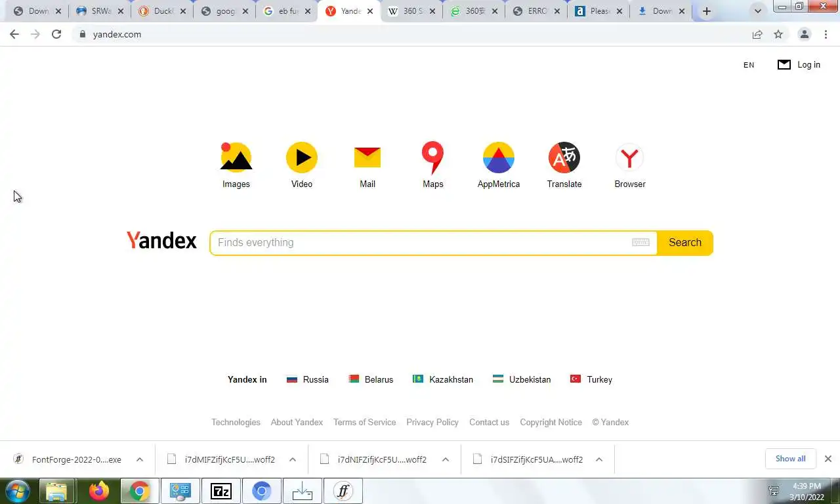Click the Log in link
Screen dimensions: 840x504
pos(808,64)
